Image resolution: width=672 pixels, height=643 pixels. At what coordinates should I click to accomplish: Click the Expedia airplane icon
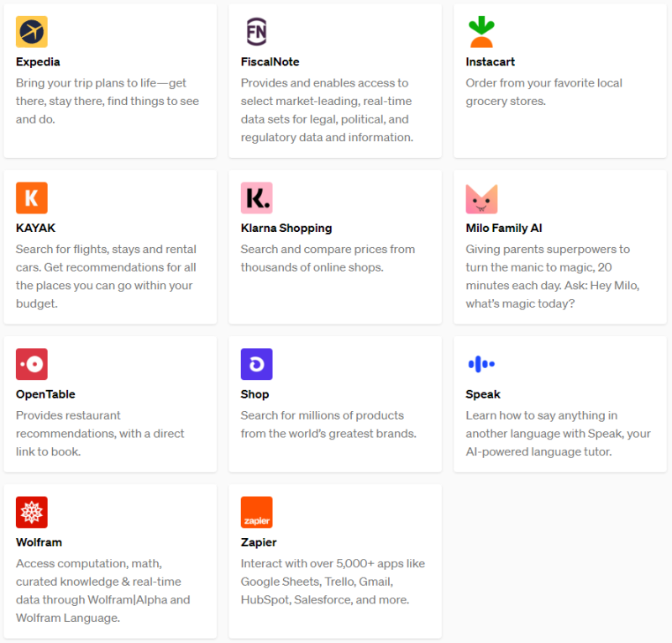(x=32, y=32)
